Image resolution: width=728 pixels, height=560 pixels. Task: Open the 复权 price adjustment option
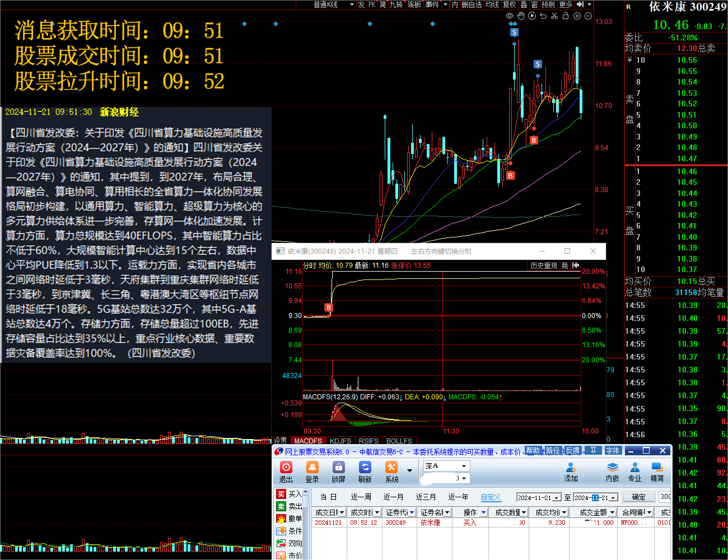pyautogui.click(x=510, y=4)
